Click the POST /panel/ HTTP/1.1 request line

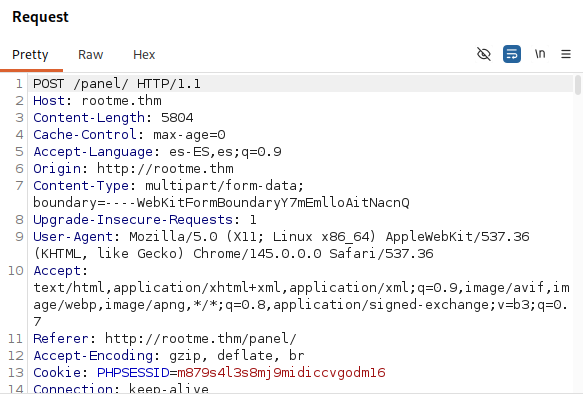tap(117, 84)
